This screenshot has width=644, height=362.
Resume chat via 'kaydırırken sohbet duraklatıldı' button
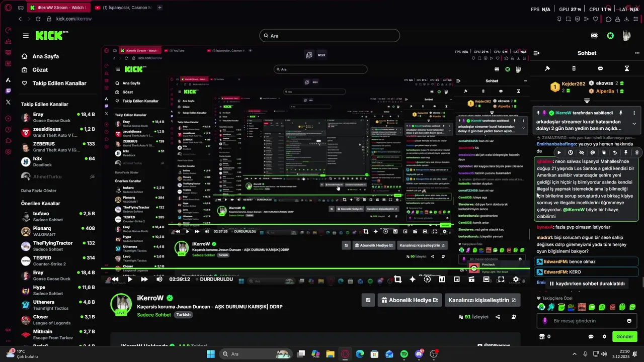coord(587,284)
